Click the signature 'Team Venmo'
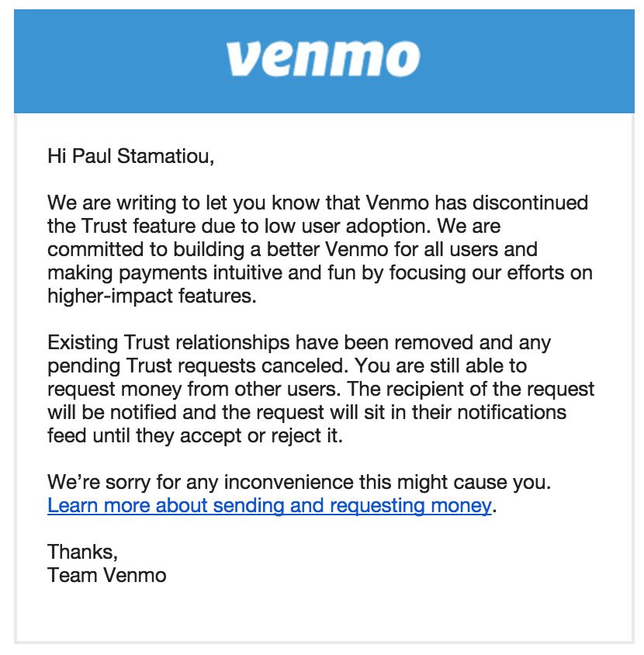This screenshot has width=644, height=655. (106, 575)
